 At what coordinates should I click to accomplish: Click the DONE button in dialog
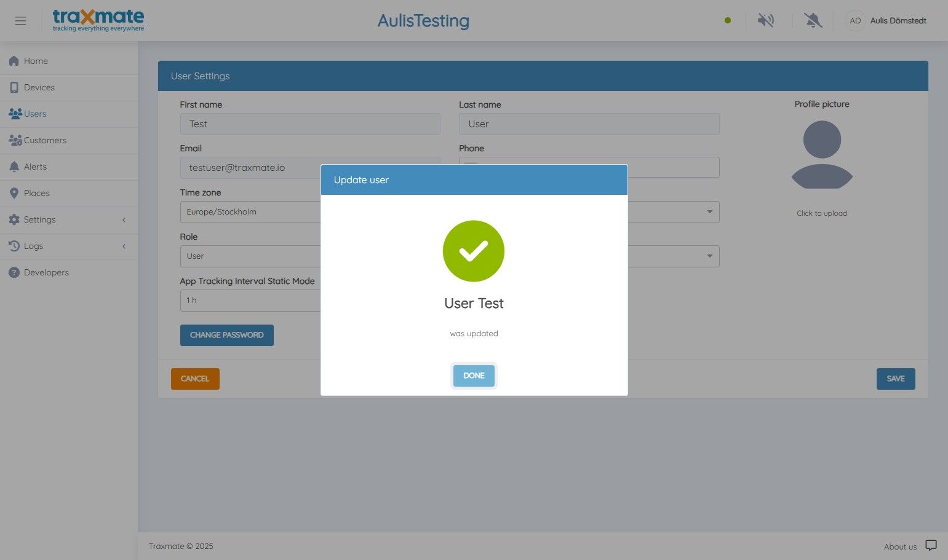(474, 376)
